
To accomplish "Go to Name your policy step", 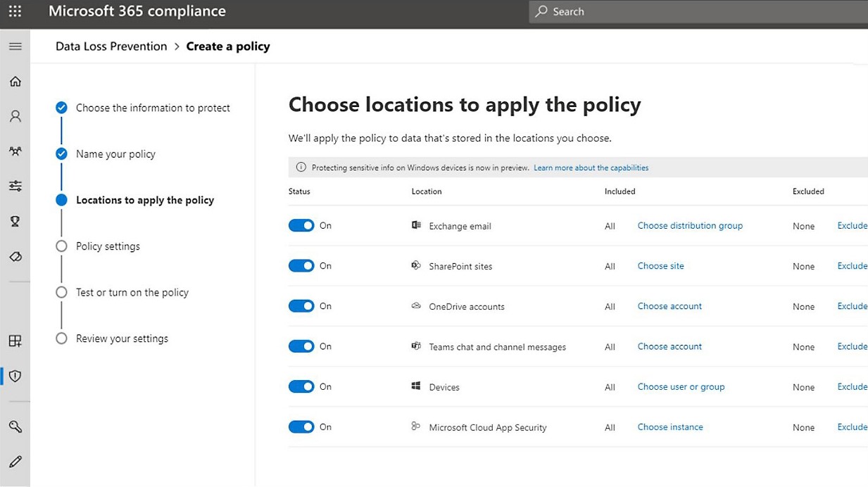I will point(115,154).
